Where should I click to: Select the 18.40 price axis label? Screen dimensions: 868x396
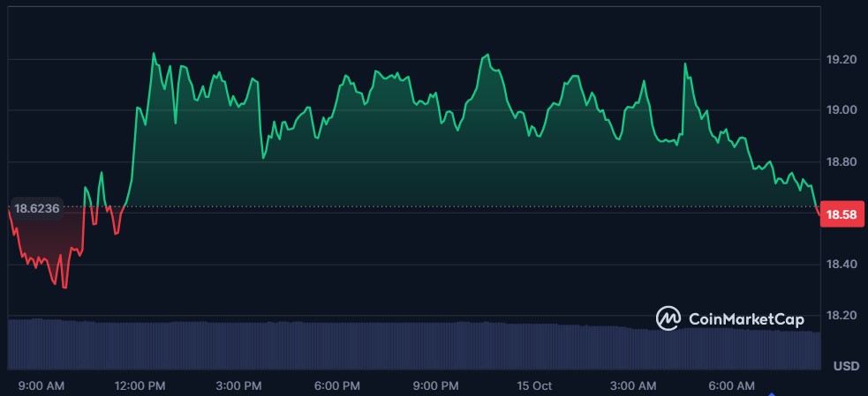(840, 265)
